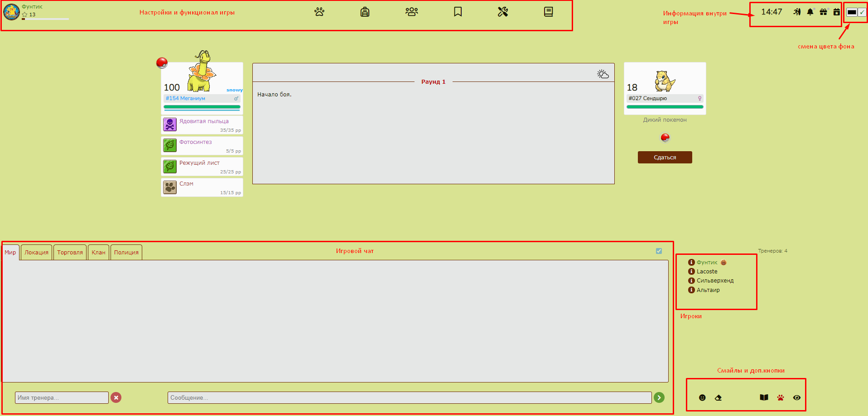Use the Слэм attack
Viewport: 868px width, 416px height.
202,187
